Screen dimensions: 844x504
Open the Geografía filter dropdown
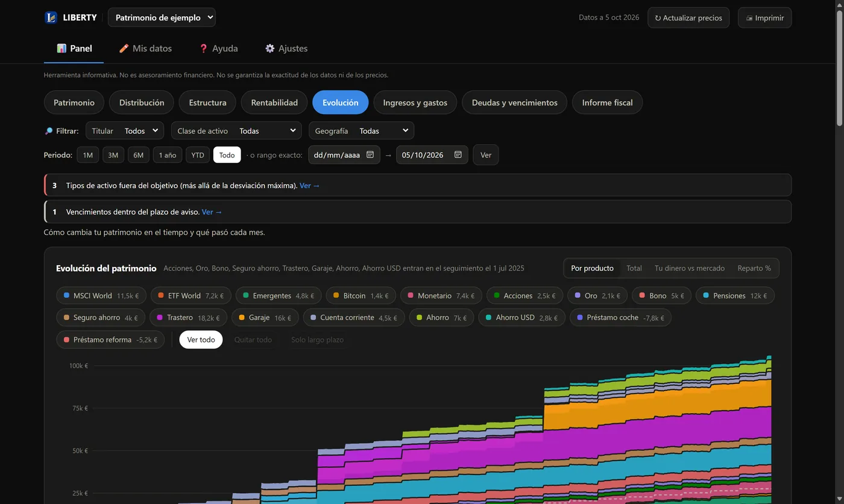(361, 131)
